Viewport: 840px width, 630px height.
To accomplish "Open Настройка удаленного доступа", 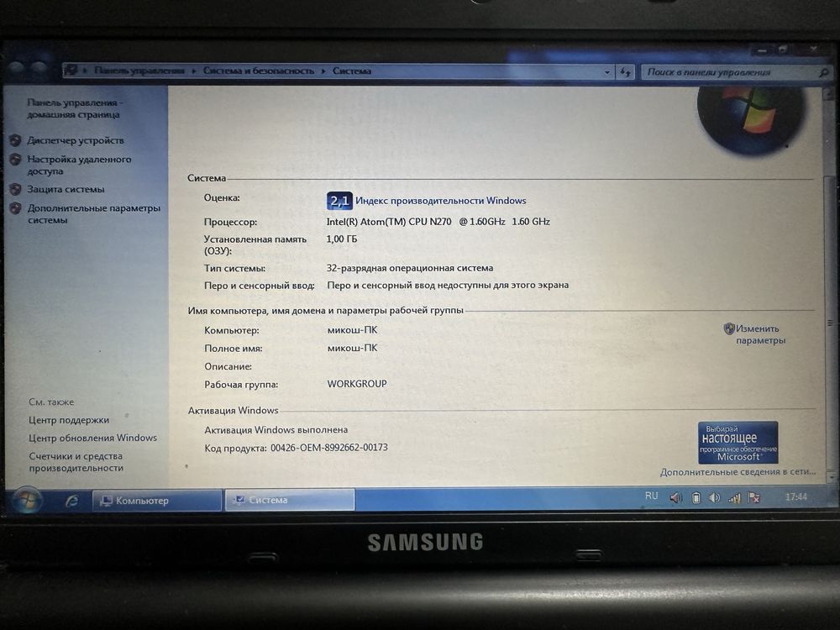I will (79, 165).
